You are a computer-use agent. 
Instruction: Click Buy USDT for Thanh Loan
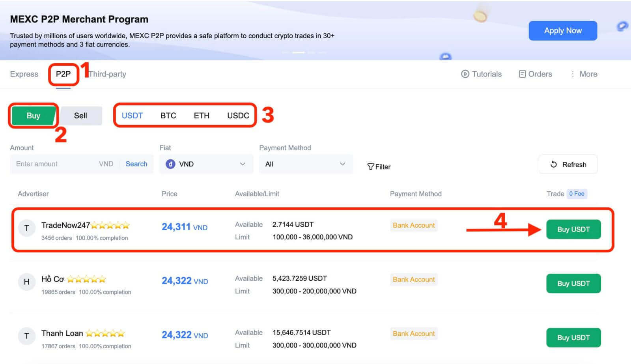(573, 338)
